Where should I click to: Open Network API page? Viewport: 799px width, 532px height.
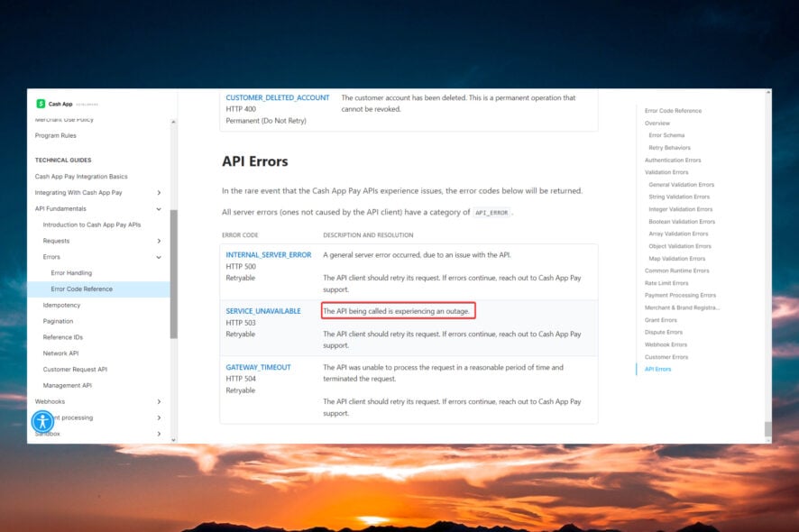(60, 353)
